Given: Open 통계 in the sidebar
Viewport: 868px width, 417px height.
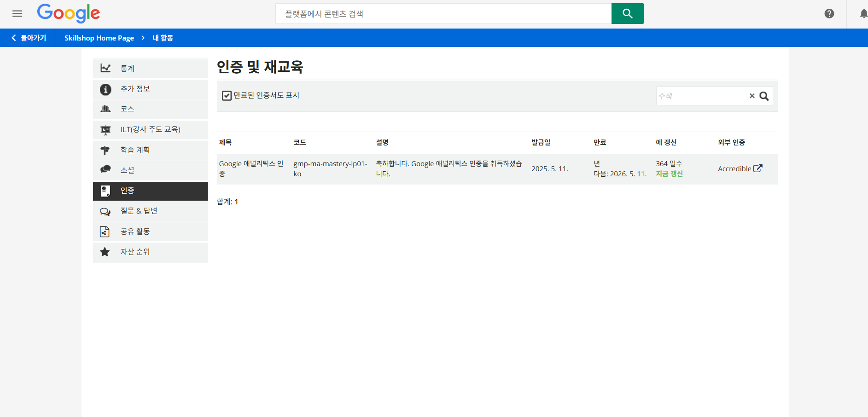Looking at the screenshot, I should 151,68.
